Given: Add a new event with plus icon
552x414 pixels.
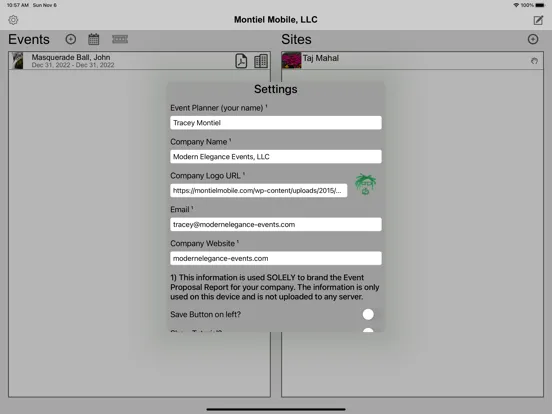Looking at the screenshot, I should point(71,39).
